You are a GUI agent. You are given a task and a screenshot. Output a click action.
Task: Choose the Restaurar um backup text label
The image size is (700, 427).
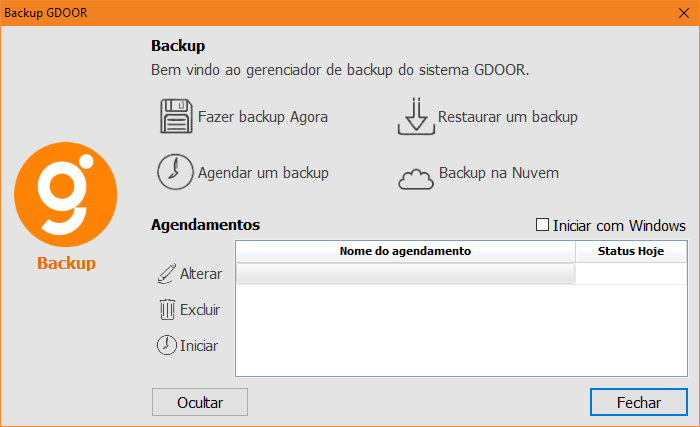[508, 117]
